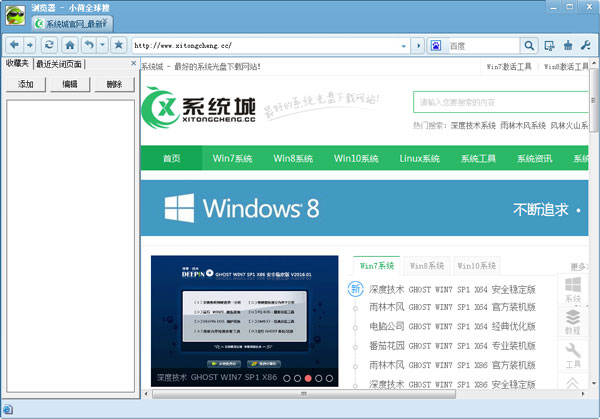The height and width of the screenshot is (419, 600).
Task: Select the Win10系统 list tab
Action: point(476,266)
